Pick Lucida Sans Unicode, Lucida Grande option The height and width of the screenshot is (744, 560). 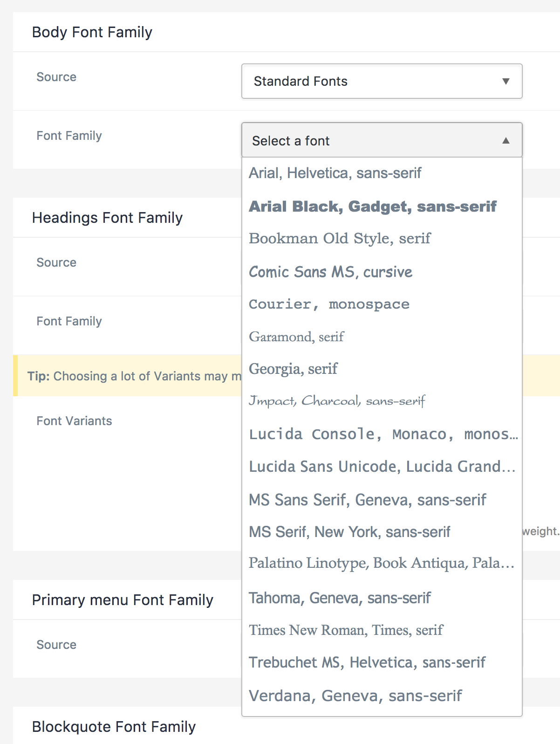[382, 467]
